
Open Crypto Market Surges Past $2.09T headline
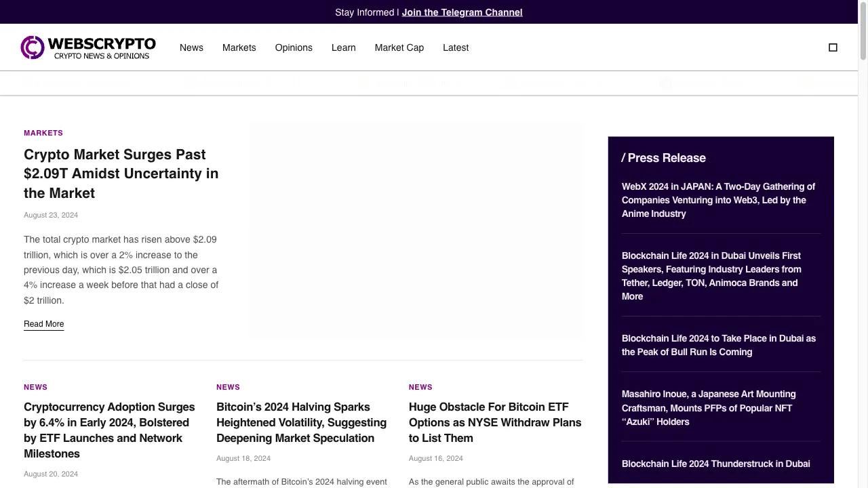click(x=121, y=174)
